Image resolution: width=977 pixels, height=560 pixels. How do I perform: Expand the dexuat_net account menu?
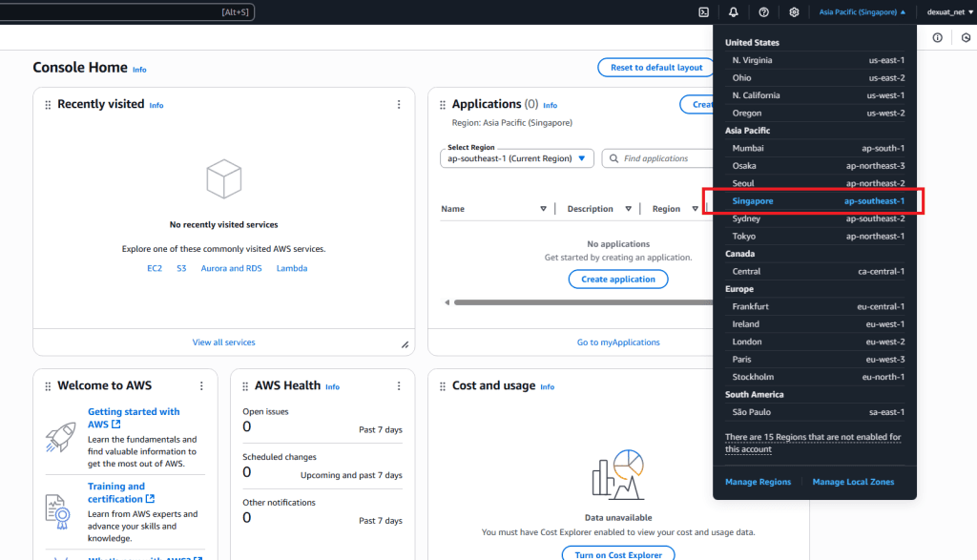(x=948, y=12)
